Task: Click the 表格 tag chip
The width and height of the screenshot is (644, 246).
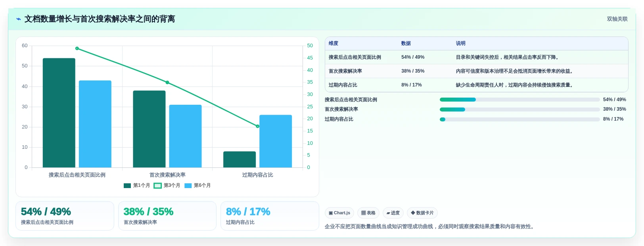Action: pos(368,213)
